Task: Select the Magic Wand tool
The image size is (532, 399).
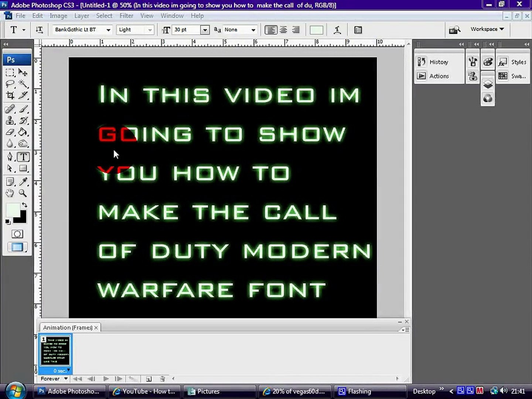Action: [x=23, y=84]
